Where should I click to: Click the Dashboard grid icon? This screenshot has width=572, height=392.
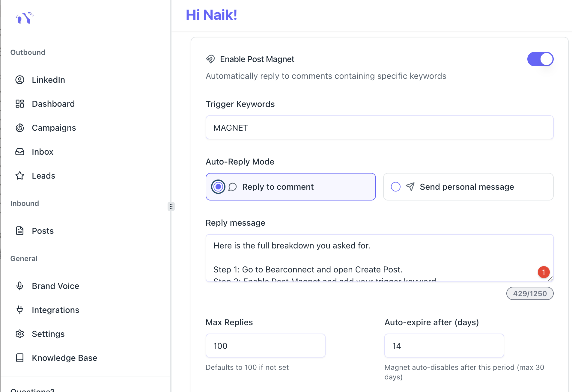pos(20,104)
